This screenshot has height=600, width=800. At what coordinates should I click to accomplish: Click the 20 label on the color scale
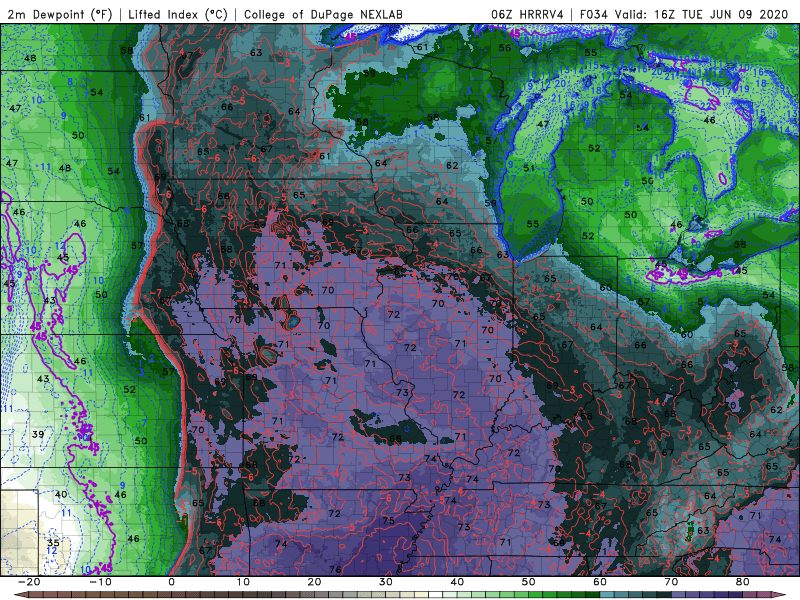click(314, 582)
